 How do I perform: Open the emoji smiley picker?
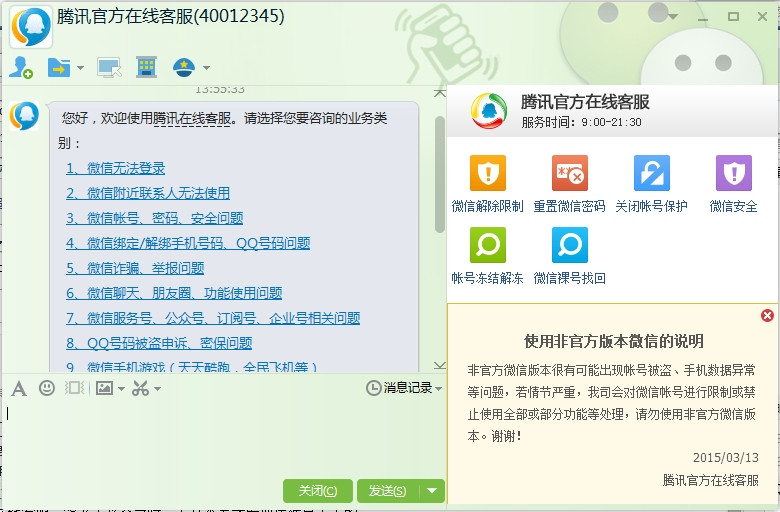point(47,388)
